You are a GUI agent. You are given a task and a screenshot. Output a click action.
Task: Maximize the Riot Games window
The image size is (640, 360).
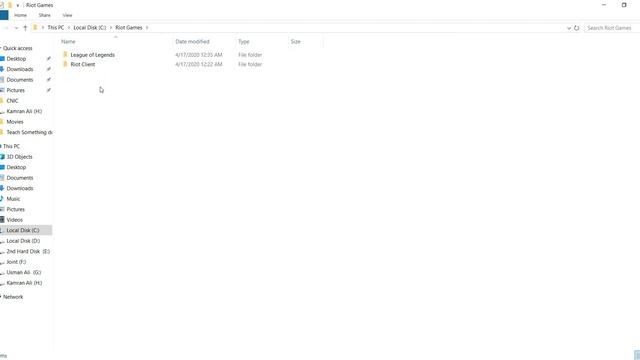pos(624,5)
